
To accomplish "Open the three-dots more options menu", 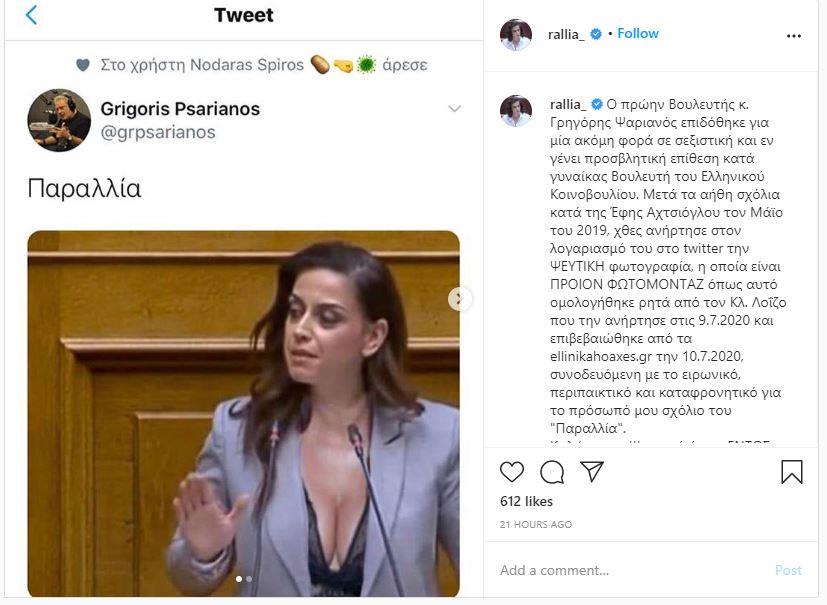I will pos(793,36).
